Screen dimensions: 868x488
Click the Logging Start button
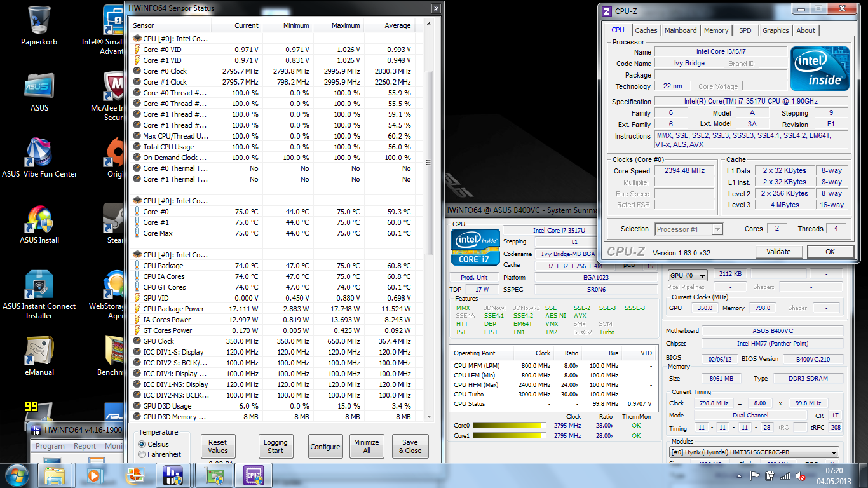[276, 447]
